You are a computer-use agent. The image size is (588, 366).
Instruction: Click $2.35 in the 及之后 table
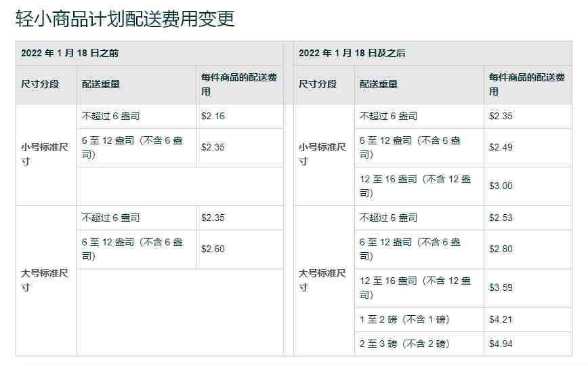[x=501, y=116]
